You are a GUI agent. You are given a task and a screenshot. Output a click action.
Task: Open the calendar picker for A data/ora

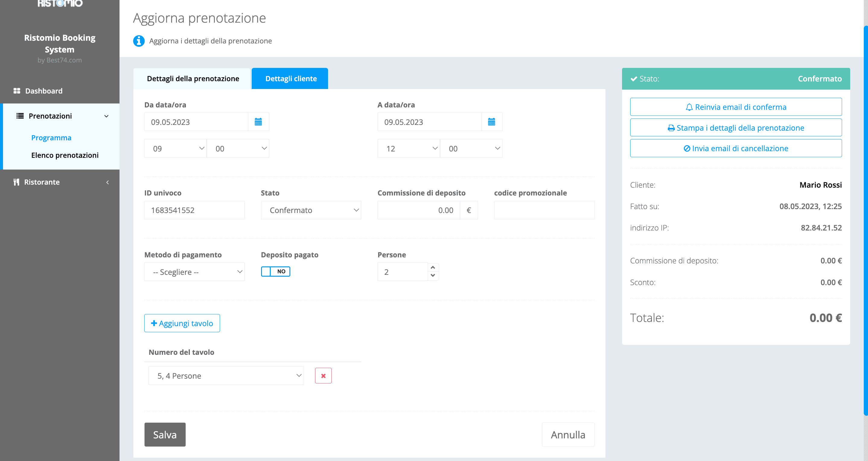click(492, 122)
